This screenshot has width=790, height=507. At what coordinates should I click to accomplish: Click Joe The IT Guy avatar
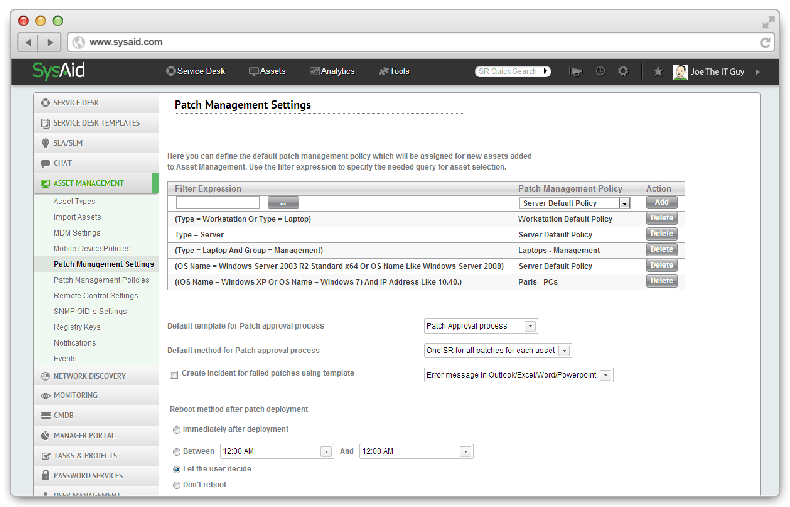680,72
